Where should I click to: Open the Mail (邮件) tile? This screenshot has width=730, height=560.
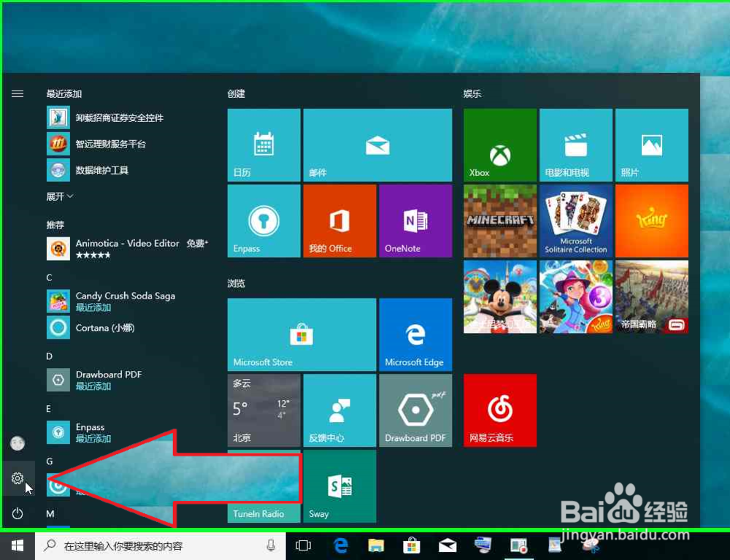pyautogui.click(x=377, y=145)
